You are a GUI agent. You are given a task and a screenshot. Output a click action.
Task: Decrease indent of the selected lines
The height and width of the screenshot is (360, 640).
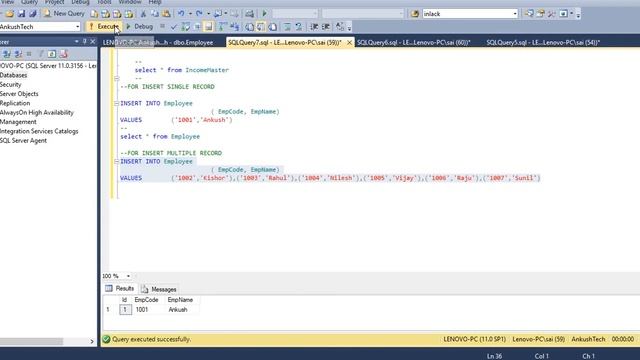pyautogui.click(x=314, y=27)
